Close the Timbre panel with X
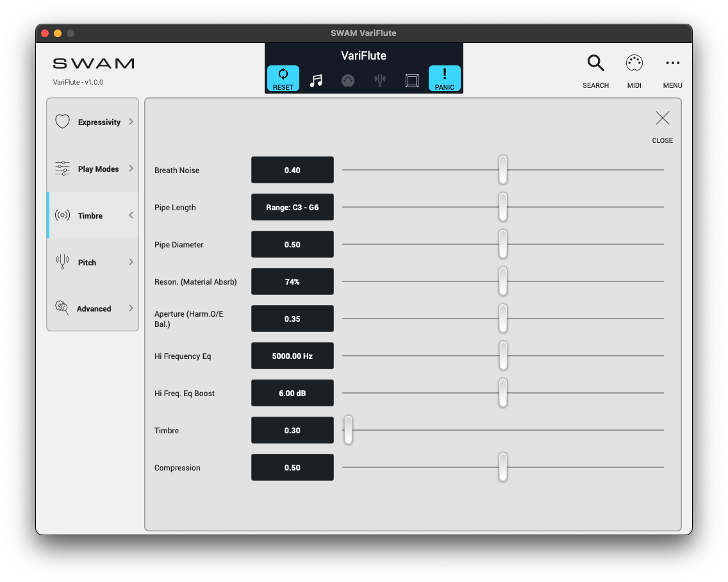 (x=662, y=119)
